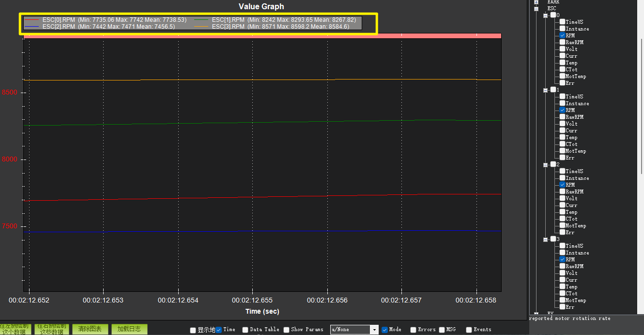The height and width of the screenshot is (335, 644).
Task: Enable RawRPM under ESC instance 1
Action: [x=562, y=117]
